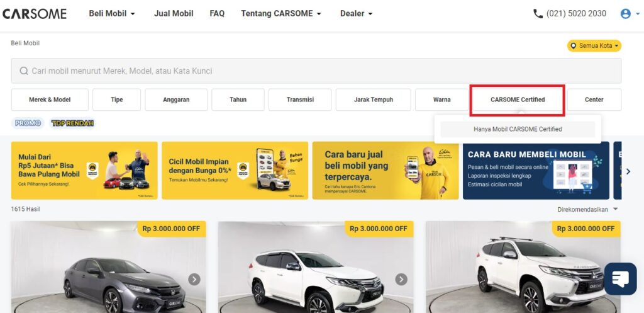Open the FAQ page
Screen dimensions: 644x313
tap(217, 14)
